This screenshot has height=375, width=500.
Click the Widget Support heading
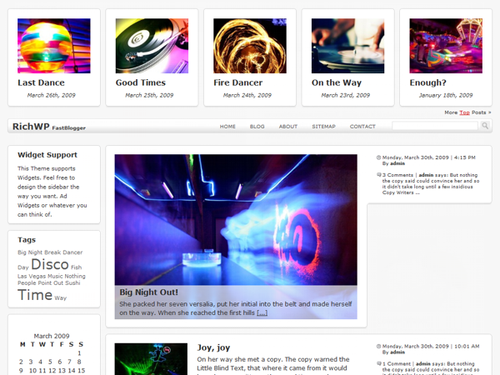[47, 155]
